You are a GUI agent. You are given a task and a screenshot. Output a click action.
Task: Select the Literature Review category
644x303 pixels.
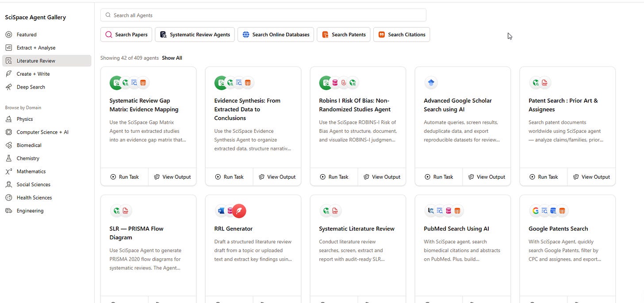click(x=46, y=61)
